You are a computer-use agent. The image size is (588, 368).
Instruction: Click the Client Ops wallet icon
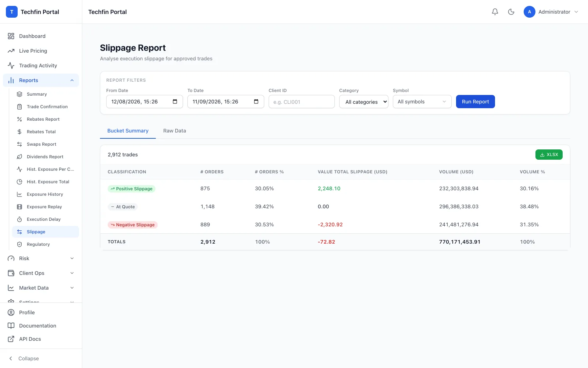(x=11, y=273)
